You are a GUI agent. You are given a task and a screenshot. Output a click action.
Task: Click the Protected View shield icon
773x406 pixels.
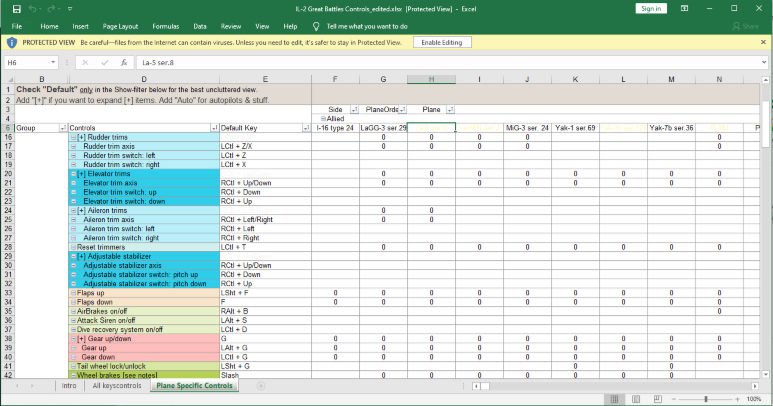point(12,43)
